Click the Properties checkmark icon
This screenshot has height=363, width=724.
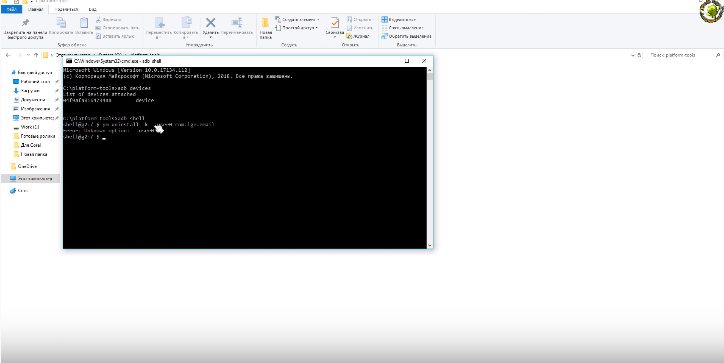[334, 22]
